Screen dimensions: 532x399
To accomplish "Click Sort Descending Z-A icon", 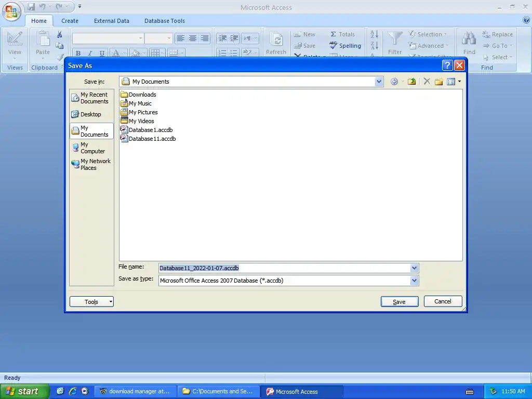I will point(374,45).
